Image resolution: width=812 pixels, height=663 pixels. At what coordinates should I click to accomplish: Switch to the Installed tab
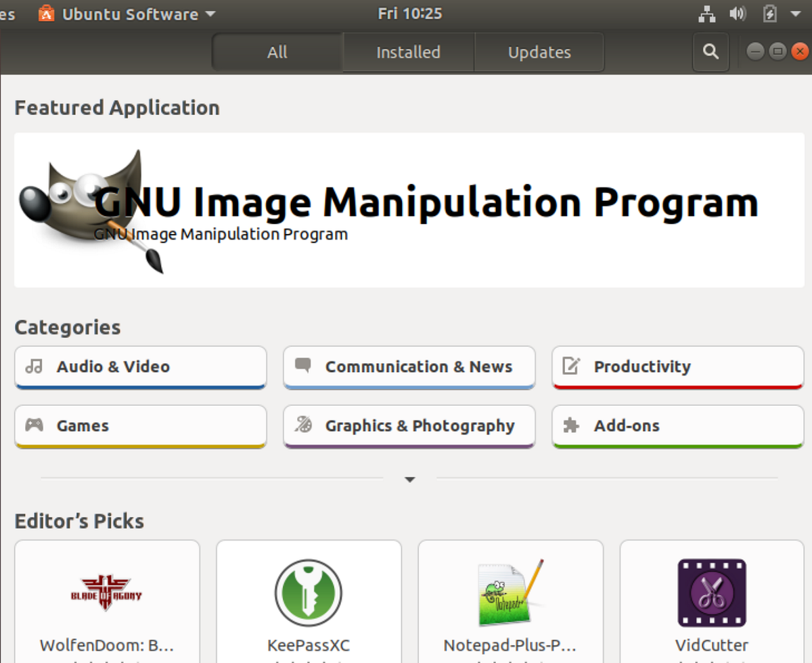click(407, 51)
